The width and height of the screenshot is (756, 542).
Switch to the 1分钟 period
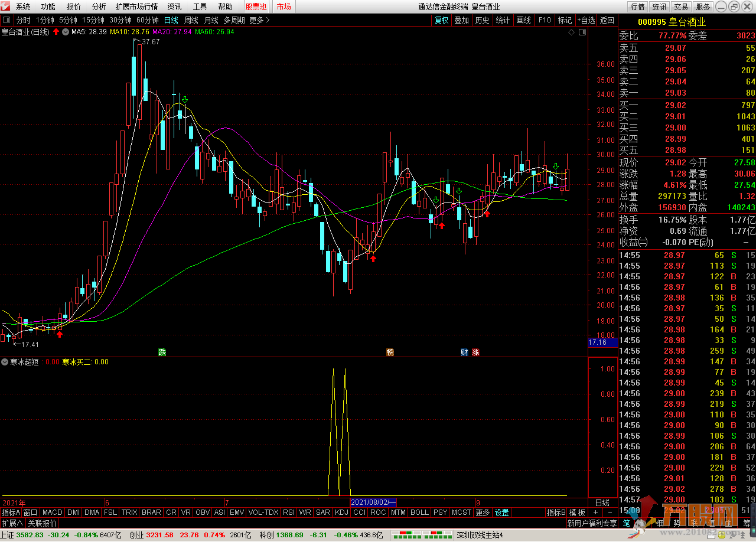tap(45, 20)
